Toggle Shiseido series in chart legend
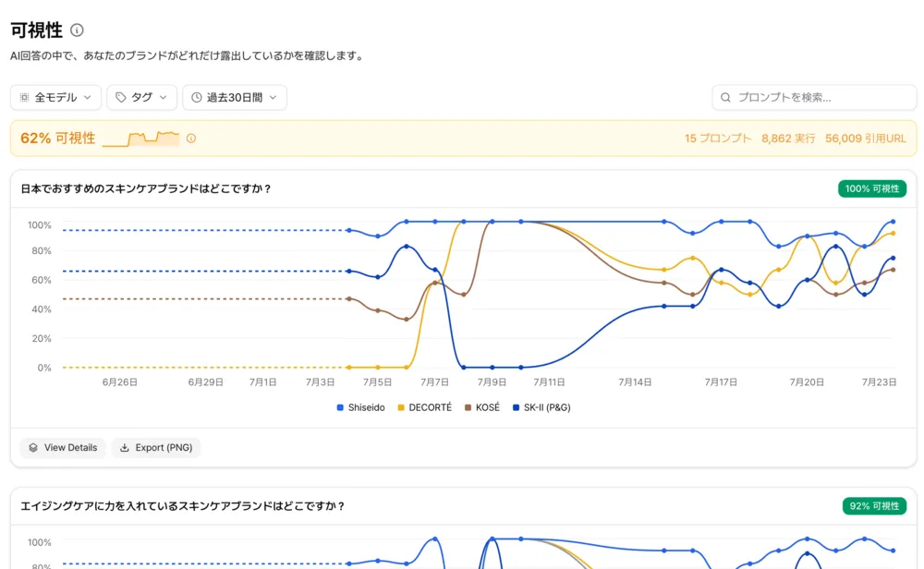 pyautogui.click(x=360, y=407)
